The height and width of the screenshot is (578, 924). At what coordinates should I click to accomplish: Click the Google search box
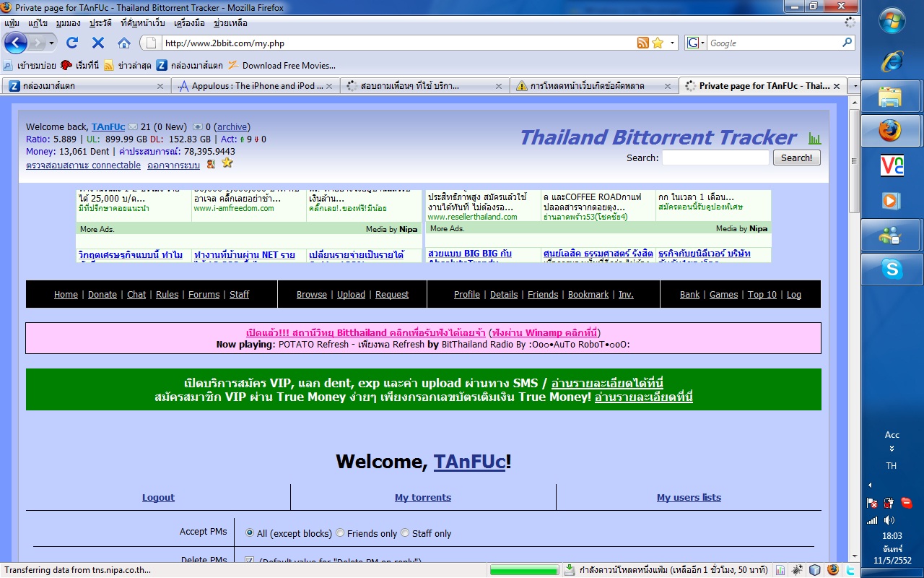pos(774,43)
